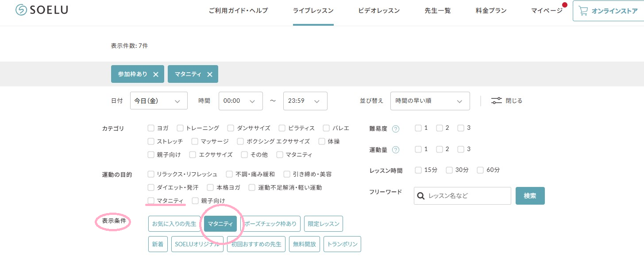The image size is (644, 272).
Task: Collapse filters with the 閉じる icon
Action: (x=497, y=101)
